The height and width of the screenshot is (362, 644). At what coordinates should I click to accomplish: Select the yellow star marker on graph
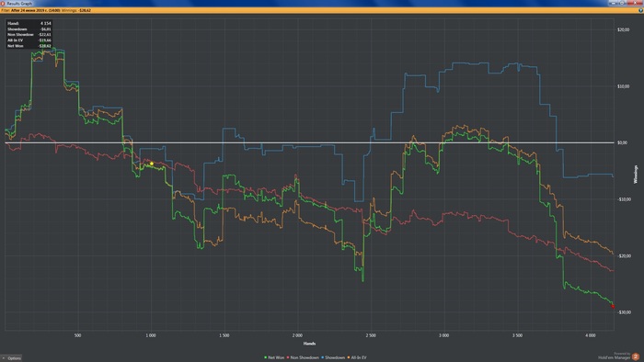coord(152,164)
